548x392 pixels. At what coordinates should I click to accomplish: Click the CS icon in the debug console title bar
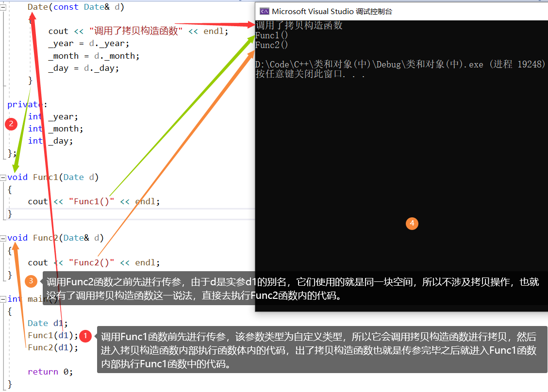pos(265,10)
